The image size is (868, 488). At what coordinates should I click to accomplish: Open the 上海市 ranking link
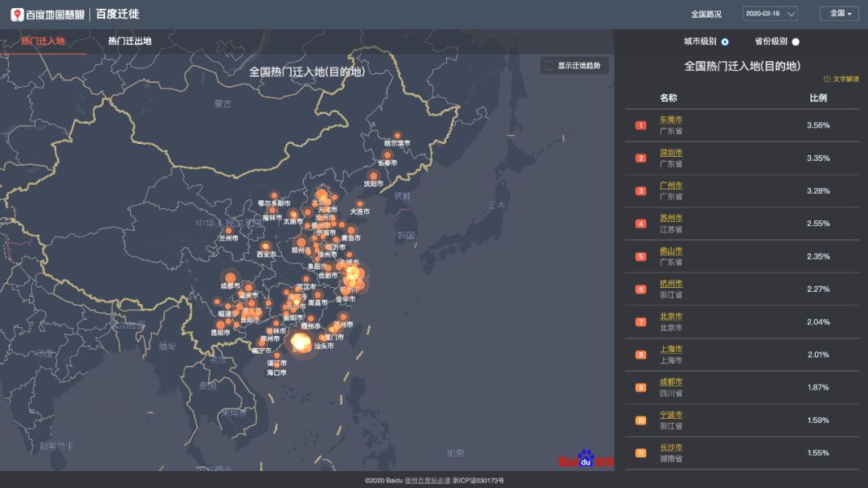coord(671,349)
